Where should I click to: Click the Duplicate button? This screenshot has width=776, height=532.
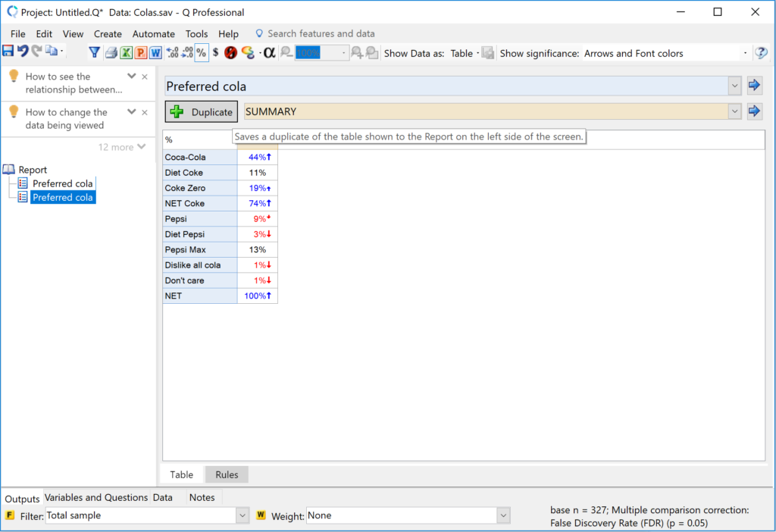tap(202, 112)
